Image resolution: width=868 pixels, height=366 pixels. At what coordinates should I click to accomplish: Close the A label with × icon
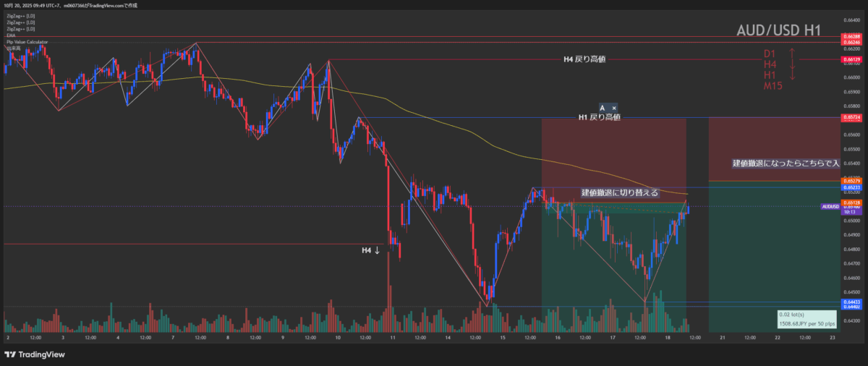coord(614,108)
